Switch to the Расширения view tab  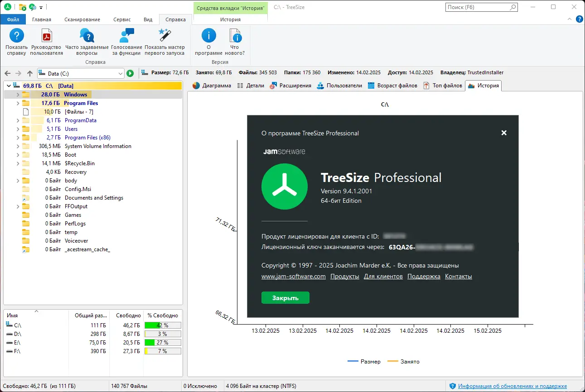(x=290, y=86)
